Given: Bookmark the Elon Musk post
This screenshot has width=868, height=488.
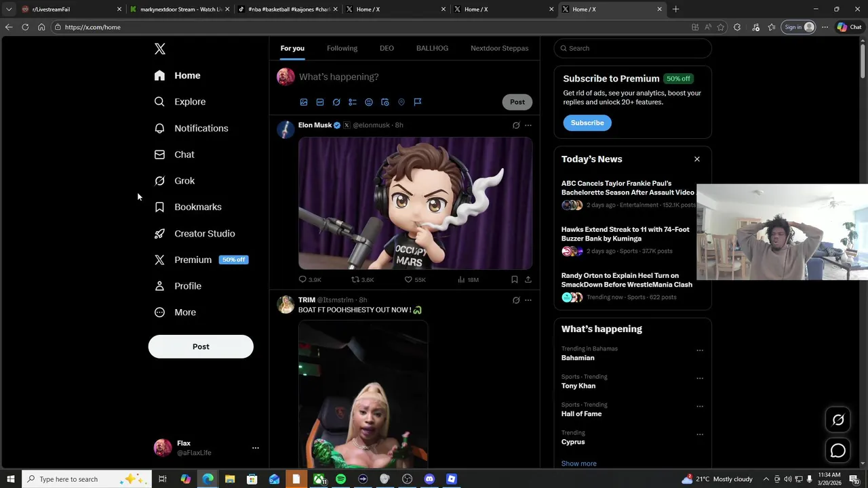Looking at the screenshot, I should click(x=515, y=279).
